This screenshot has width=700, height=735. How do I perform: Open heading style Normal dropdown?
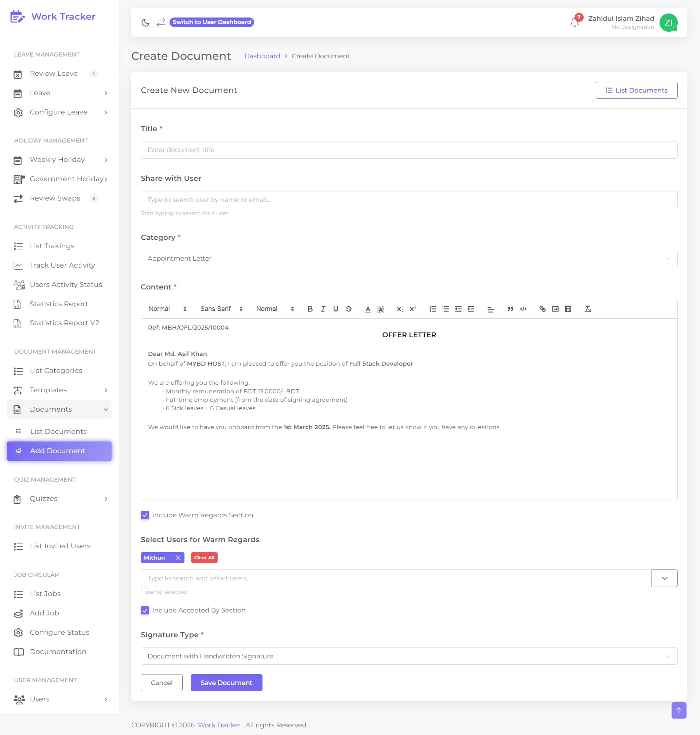[167, 309]
